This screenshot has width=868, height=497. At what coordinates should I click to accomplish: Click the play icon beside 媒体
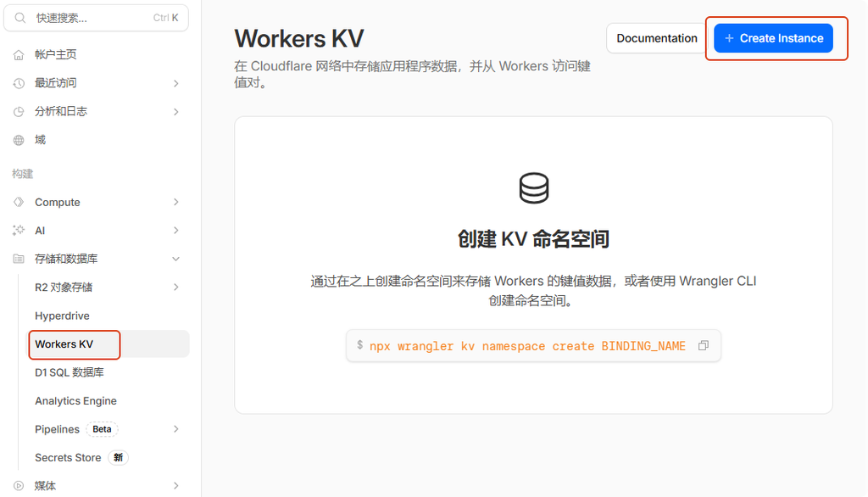pos(19,486)
